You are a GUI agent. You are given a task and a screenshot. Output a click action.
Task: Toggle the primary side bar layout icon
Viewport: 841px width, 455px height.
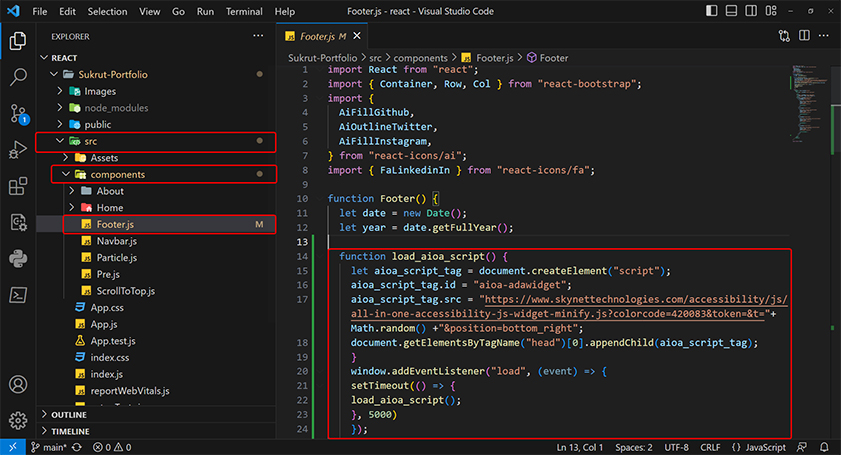(x=711, y=11)
